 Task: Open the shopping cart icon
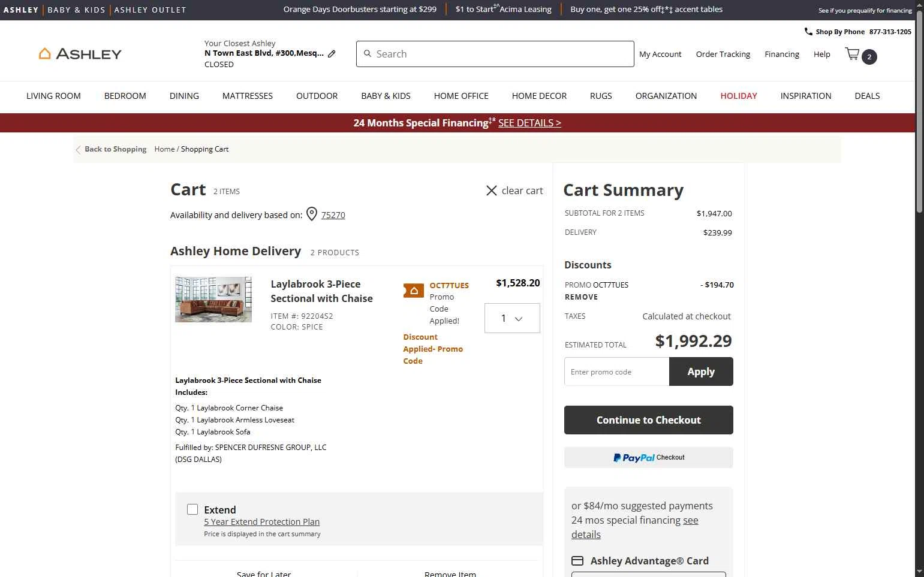tap(852, 55)
